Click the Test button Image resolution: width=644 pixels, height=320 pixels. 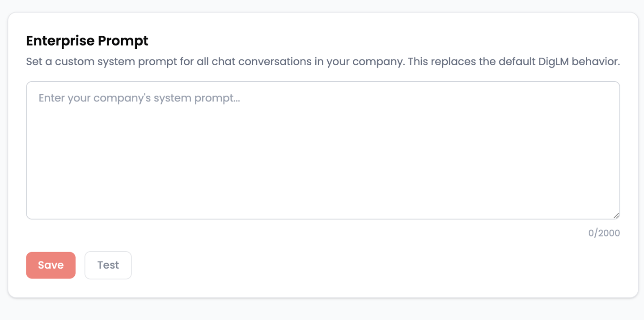click(108, 265)
